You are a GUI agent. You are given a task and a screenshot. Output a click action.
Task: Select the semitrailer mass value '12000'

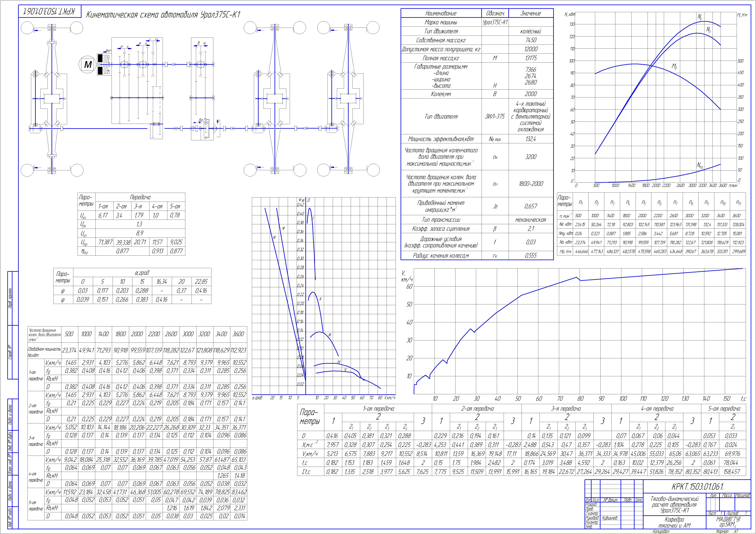(x=531, y=49)
